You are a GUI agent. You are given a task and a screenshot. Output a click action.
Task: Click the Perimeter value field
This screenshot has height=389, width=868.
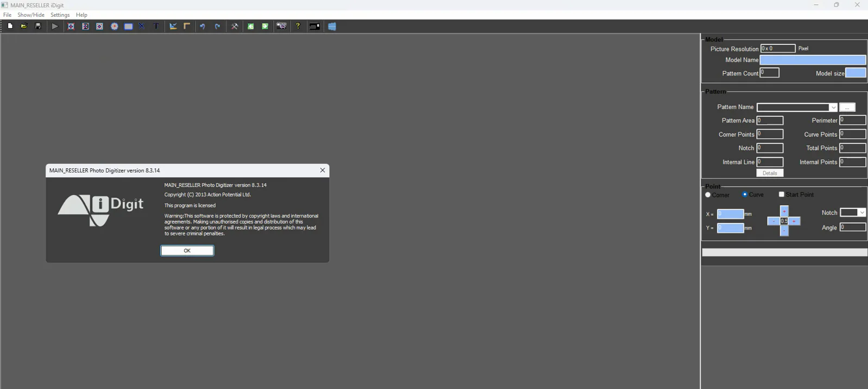click(853, 120)
